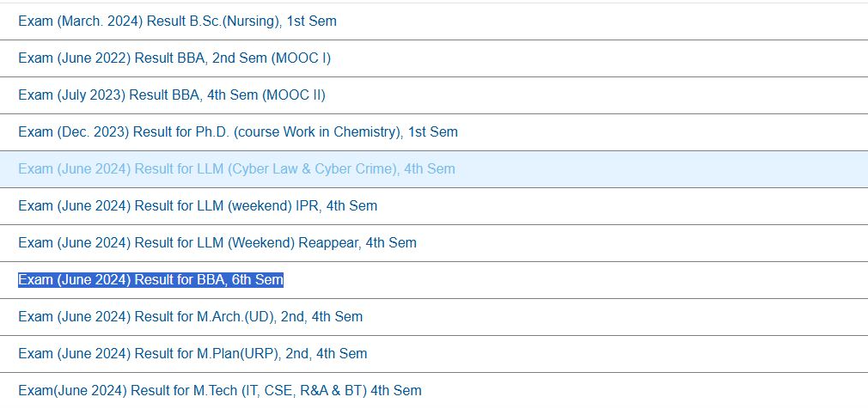868x409 pixels.
Task: Click the March 2024 exam result entry
Action: click(177, 21)
